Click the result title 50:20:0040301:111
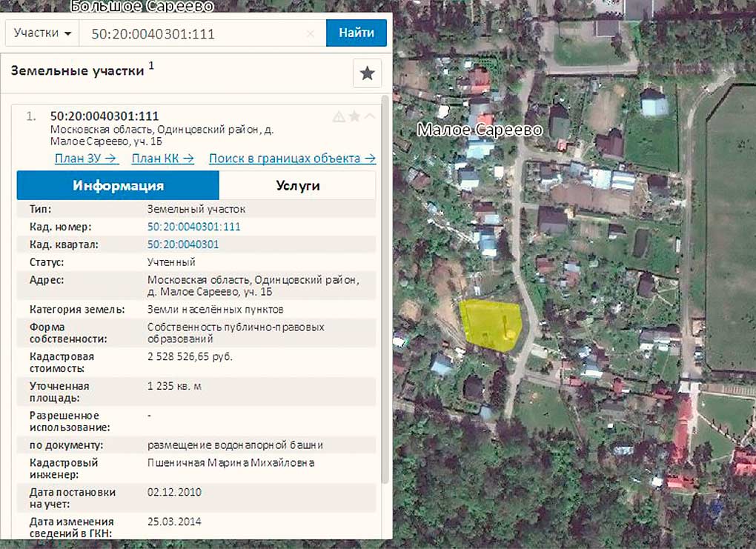This screenshot has height=549, width=756. tap(105, 116)
